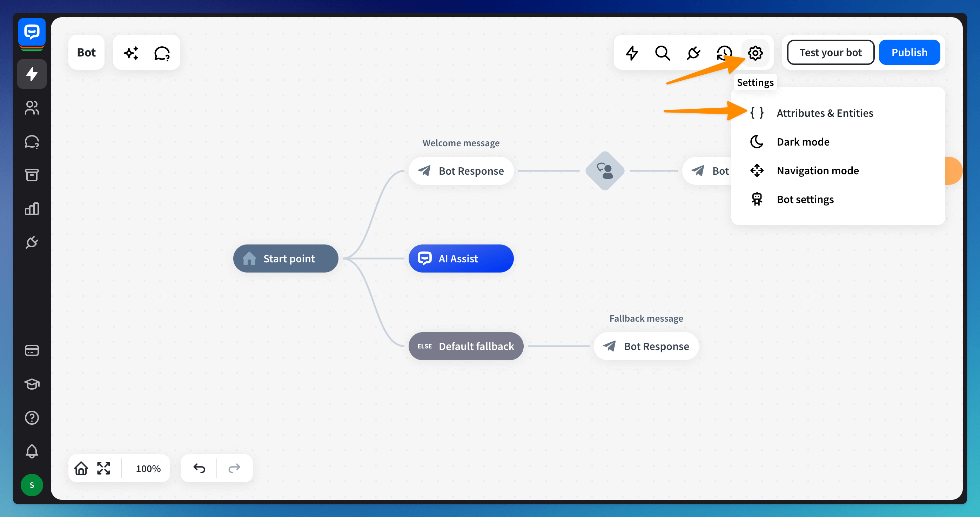This screenshot has height=517, width=980.
Task: Click the AI sparkles icon
Action: coord(131,53)
